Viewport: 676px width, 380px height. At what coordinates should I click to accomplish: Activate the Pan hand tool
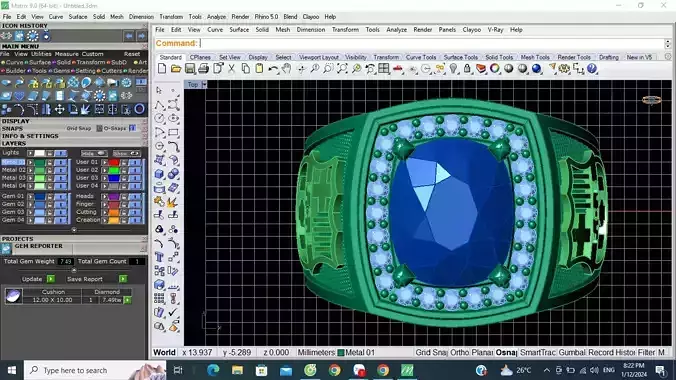click(287, 69)
